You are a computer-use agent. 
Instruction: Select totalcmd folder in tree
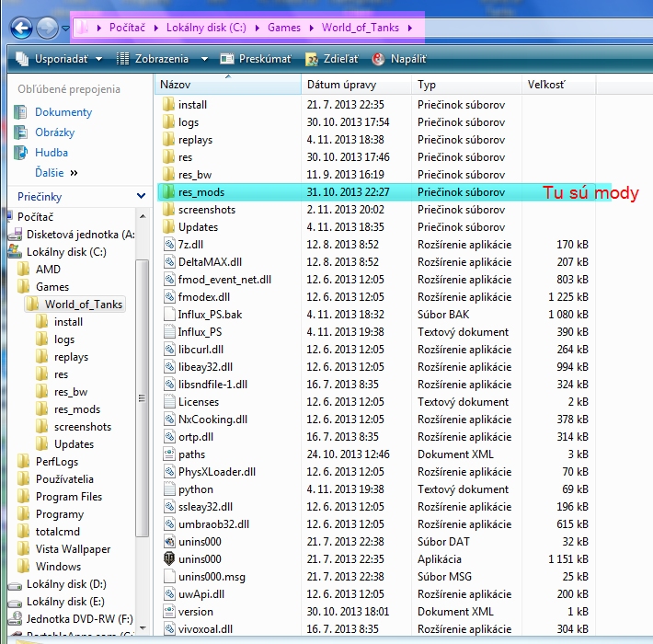coord(57,532)
